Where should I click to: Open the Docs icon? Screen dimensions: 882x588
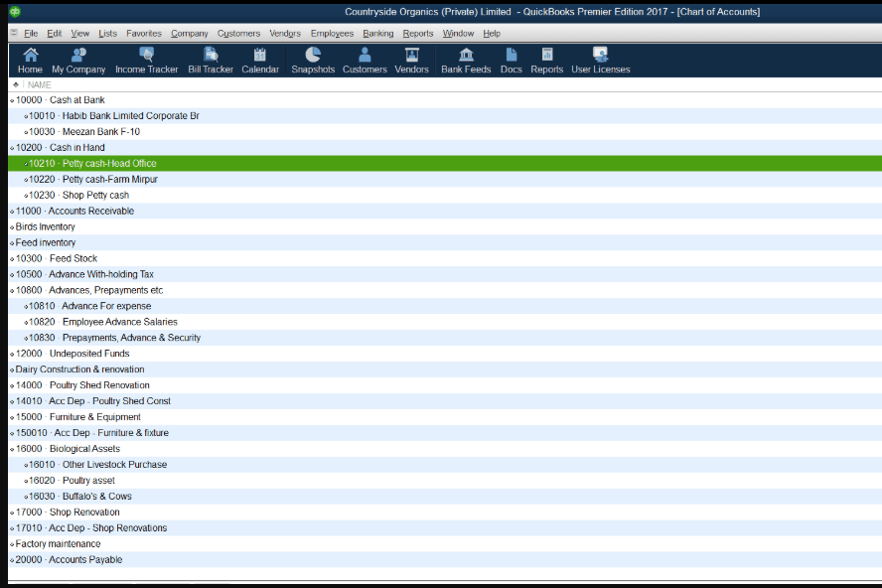tap(511, 61)
